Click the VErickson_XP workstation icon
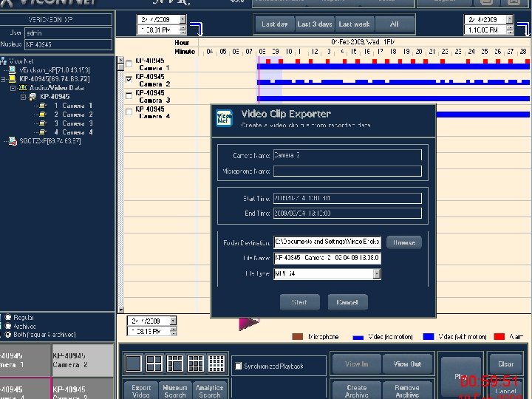The width and height of the screenshot is (532, 399). coord(13,70)
